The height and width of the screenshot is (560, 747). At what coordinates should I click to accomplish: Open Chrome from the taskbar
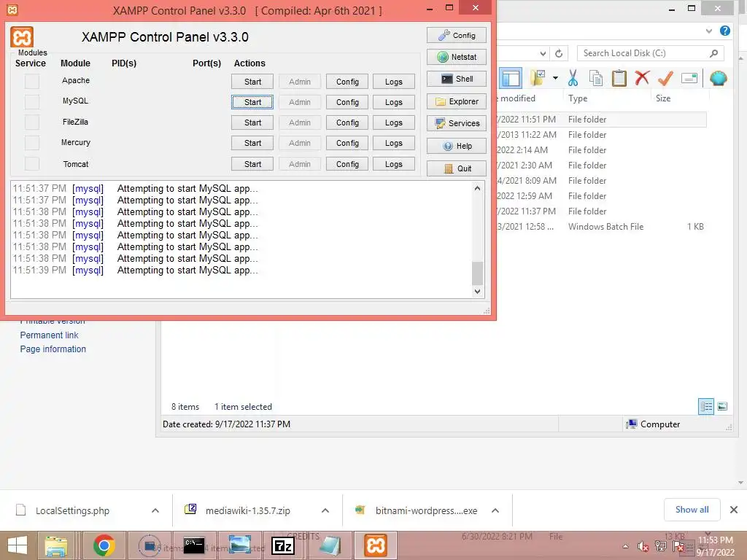[104, 545]
